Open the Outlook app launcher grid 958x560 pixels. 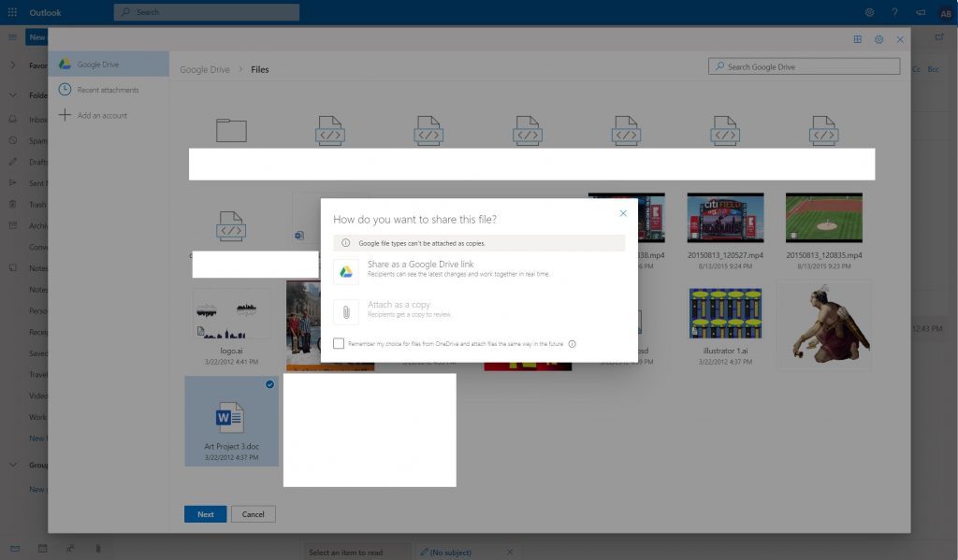tap(12, 12)
